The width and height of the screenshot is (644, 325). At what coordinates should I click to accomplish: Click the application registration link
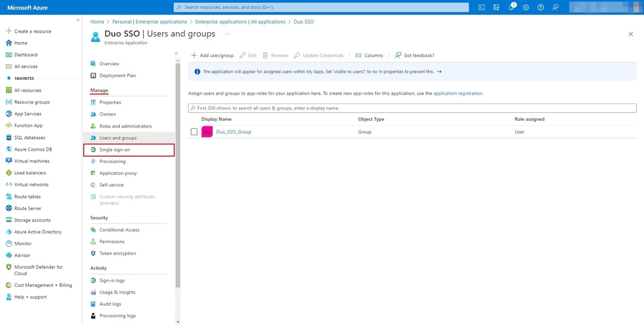pyautogui.click(x=458, y=93)
